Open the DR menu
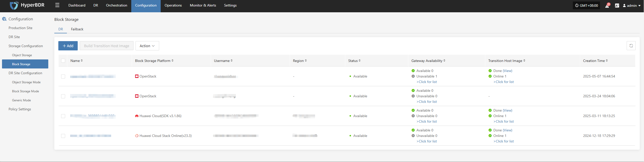 (96, 5)
